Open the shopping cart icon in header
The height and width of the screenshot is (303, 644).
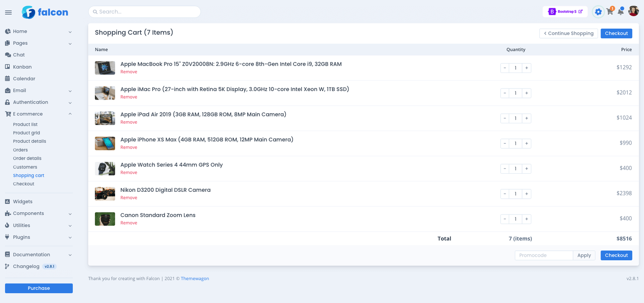(609, 12)
